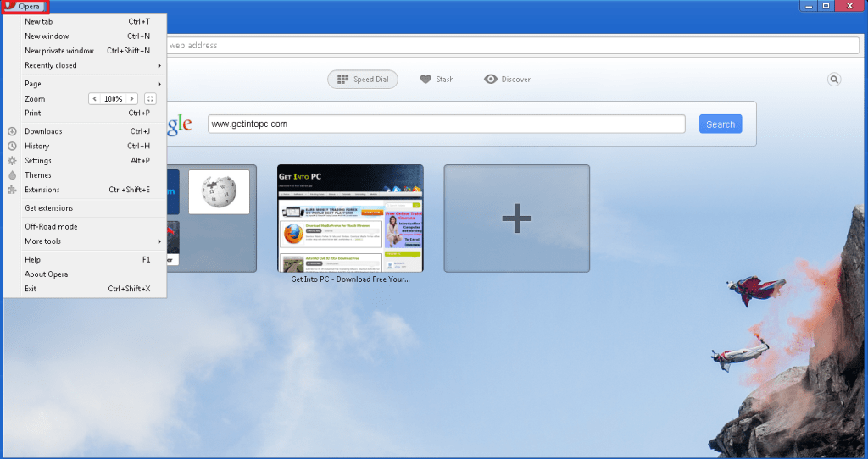Decrease zoom with left arrow
Screen dimensions: 868x459
(x=95, y=98)
